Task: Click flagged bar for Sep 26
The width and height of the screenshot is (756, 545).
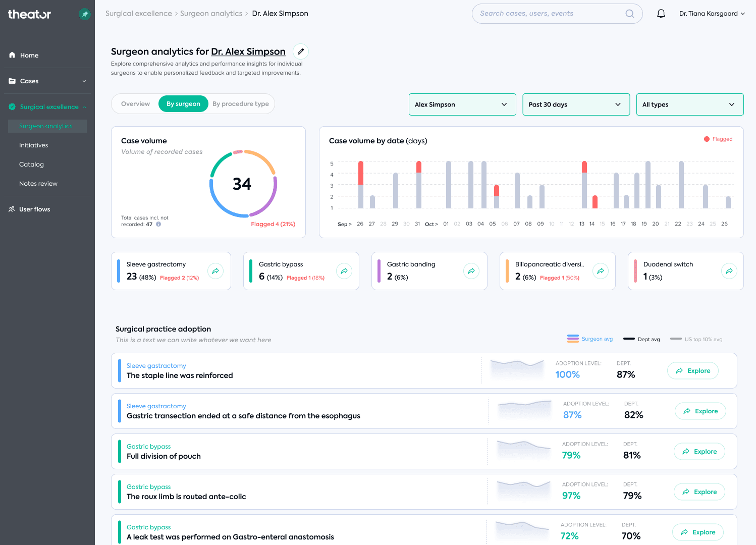Action: [361, 173]
